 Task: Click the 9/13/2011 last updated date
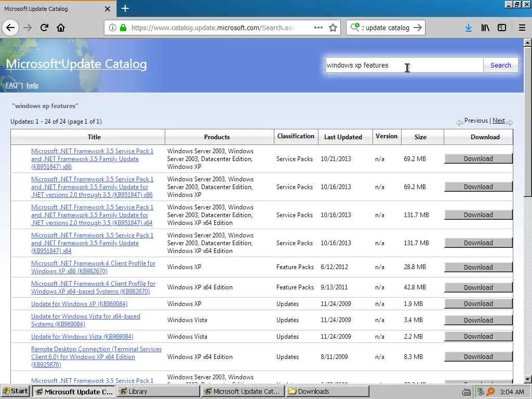tap(334, 287)
